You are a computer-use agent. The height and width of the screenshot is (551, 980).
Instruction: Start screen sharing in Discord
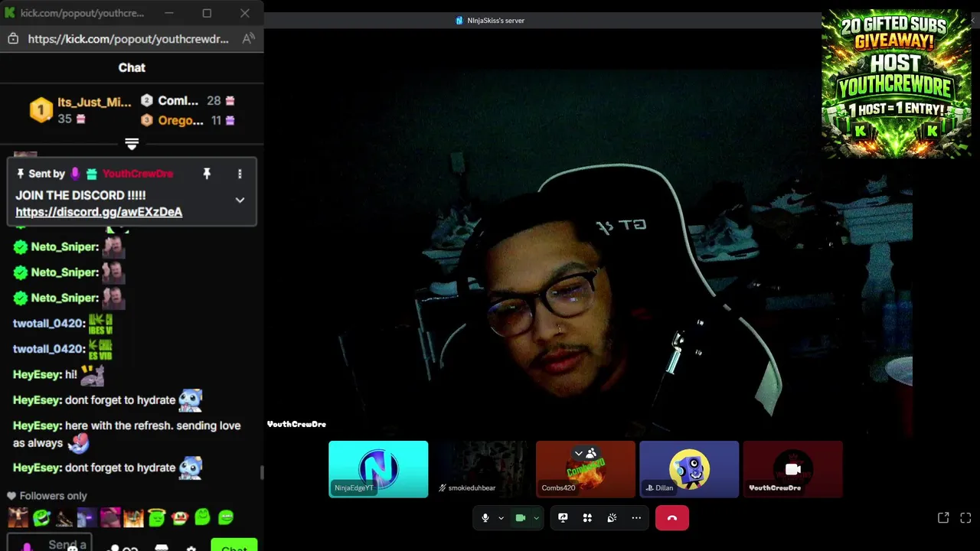563,518
